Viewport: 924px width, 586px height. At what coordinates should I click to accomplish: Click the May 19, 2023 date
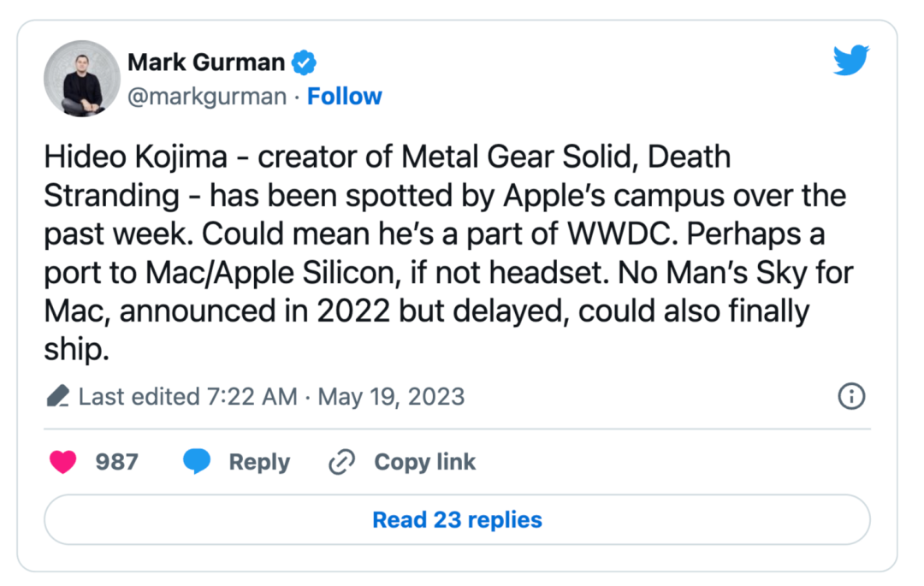pos(391,397)
